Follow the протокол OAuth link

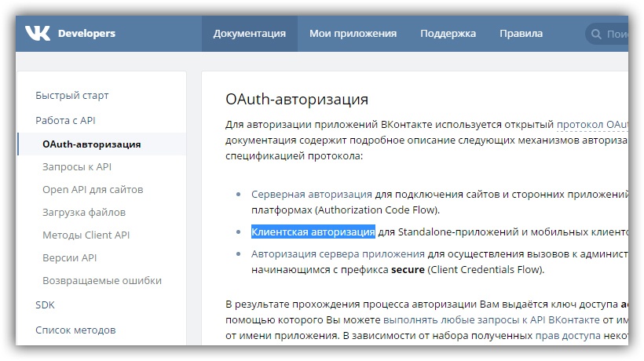[x=592, y=124]
